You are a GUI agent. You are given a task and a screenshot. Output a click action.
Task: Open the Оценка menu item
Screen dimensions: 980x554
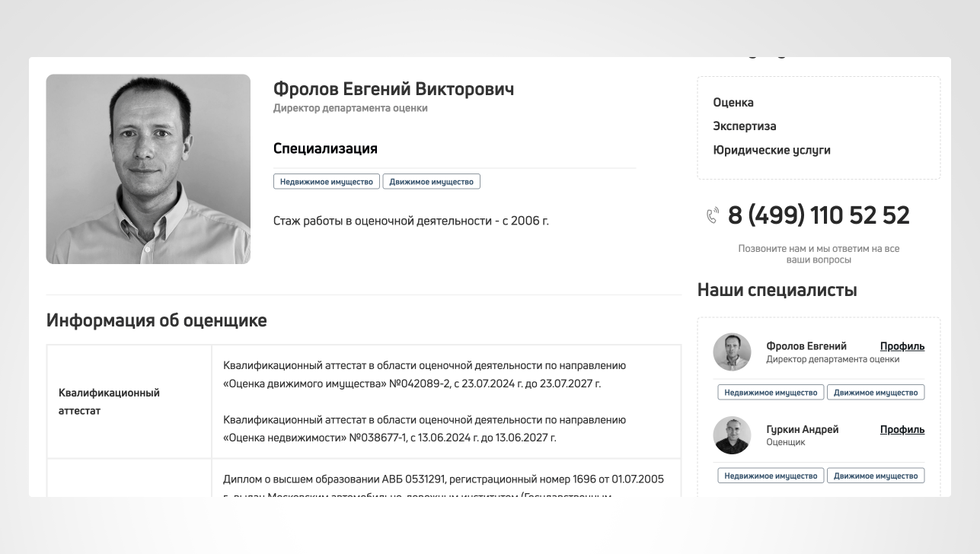point(733,102)
